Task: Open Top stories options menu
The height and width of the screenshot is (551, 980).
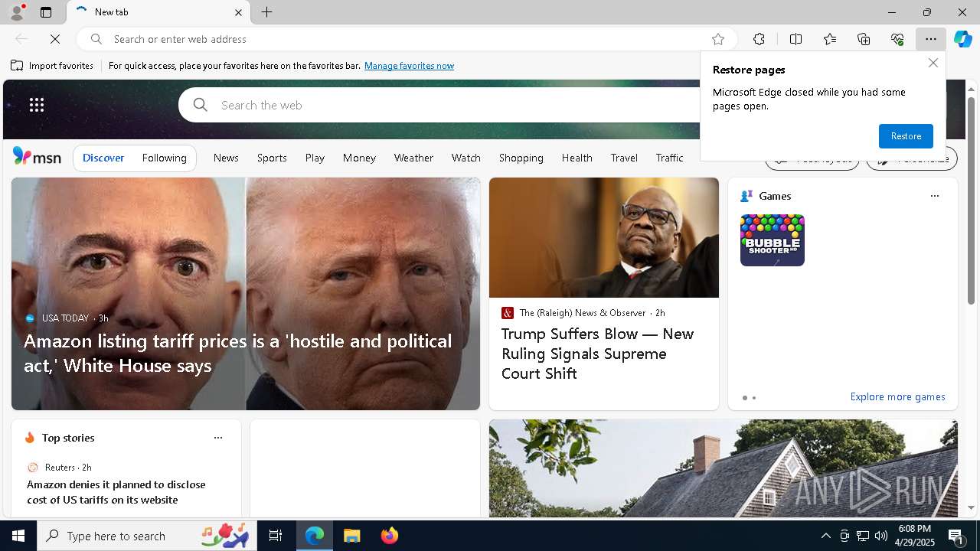Action: coord(217,438)
